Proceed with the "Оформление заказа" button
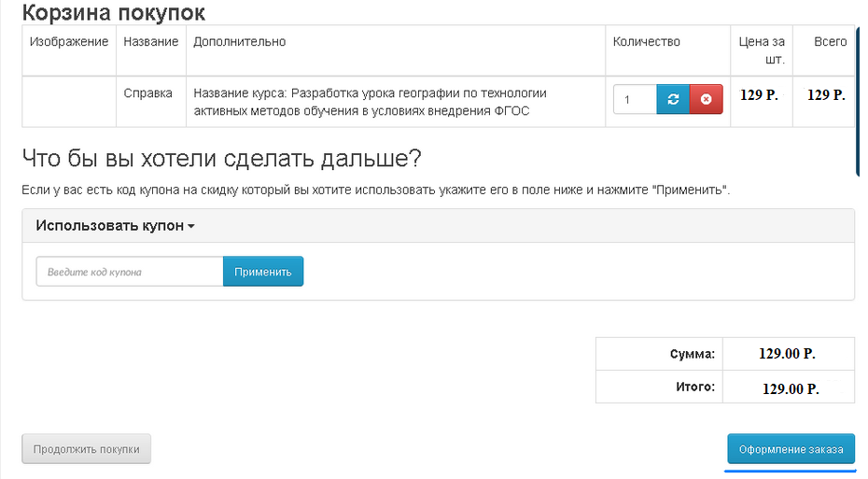 [x=791, y=449]
